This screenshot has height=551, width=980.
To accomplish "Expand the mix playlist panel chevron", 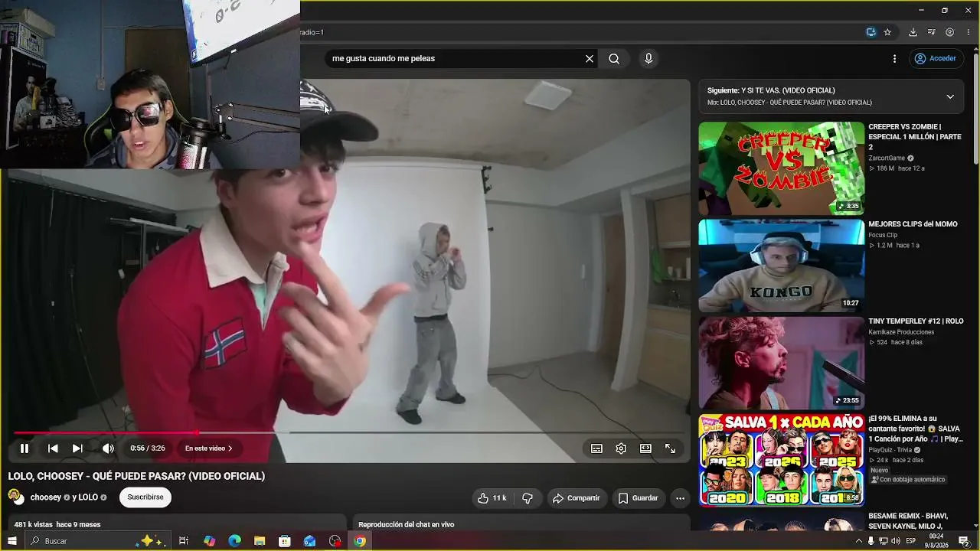I will click(x=950, y=97).
